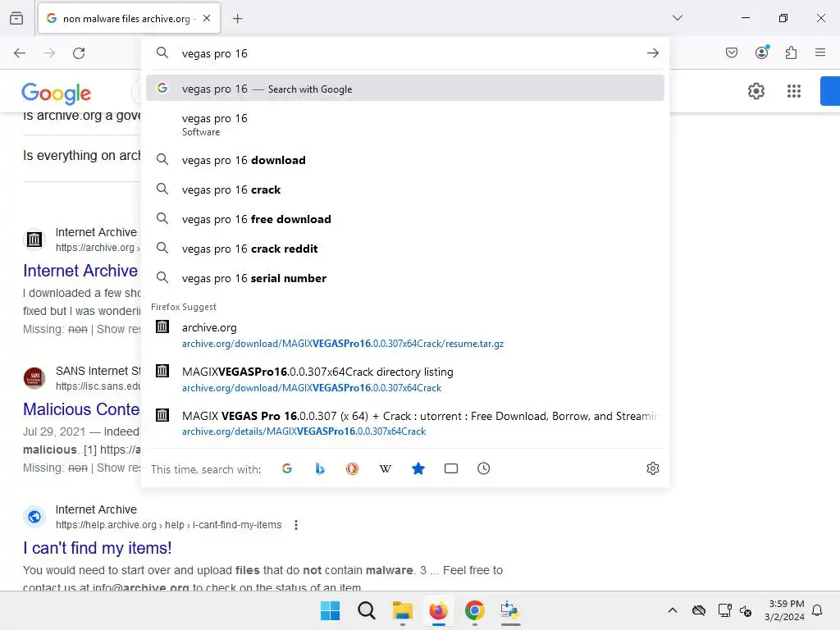Click the Internet Archive favicon in first result
This screenshot has width=840, height=630.
[x=34, y=240]
